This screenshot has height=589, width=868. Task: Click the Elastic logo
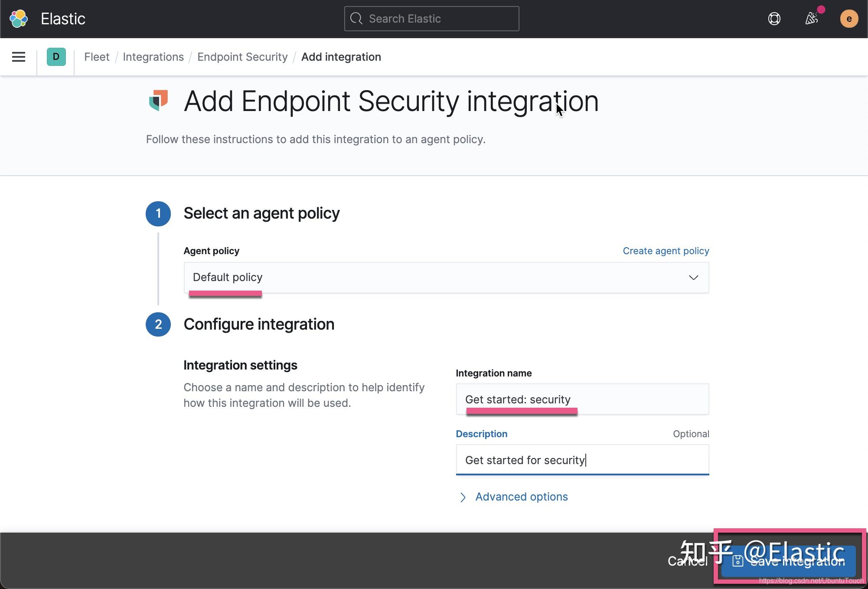tap(18, 18)
